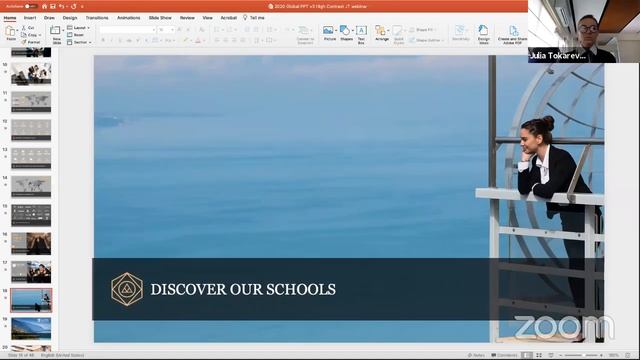Click the Home icon in title bar

44,7
